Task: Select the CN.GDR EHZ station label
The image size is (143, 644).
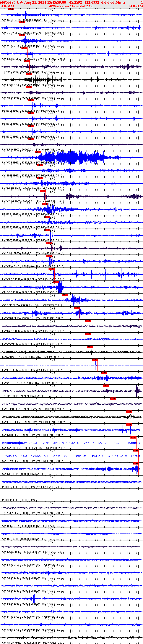Action: tap(32, 293)
